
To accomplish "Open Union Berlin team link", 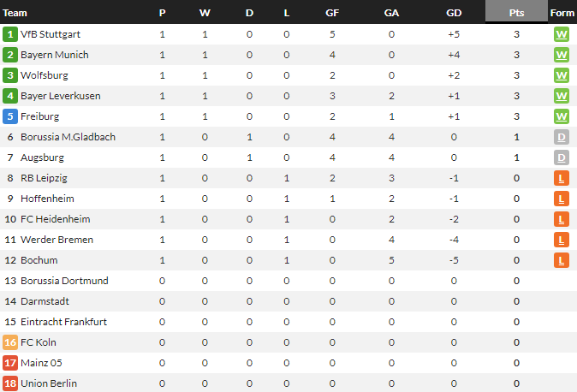I will coord(49,383).
